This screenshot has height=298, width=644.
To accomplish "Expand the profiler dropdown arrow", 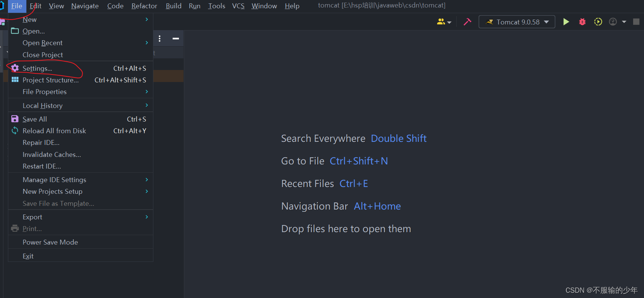I will (624, 22).
